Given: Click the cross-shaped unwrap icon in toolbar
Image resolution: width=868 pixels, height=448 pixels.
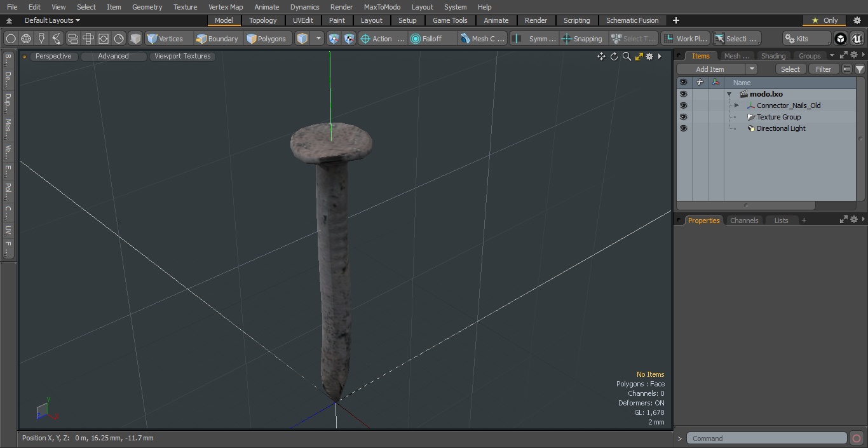Looking at the screenshot, I should pos(88,39).
